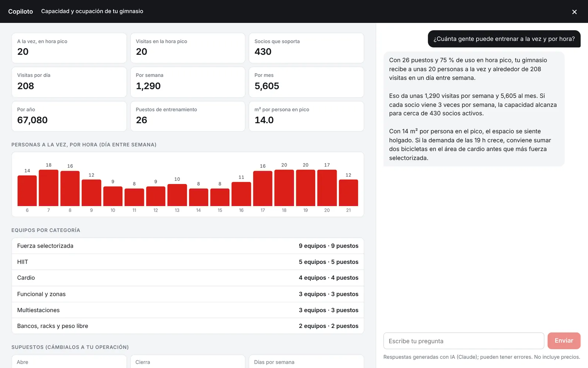
Task: Select the Cardio equipment row
Action: (x=188, y=278)
